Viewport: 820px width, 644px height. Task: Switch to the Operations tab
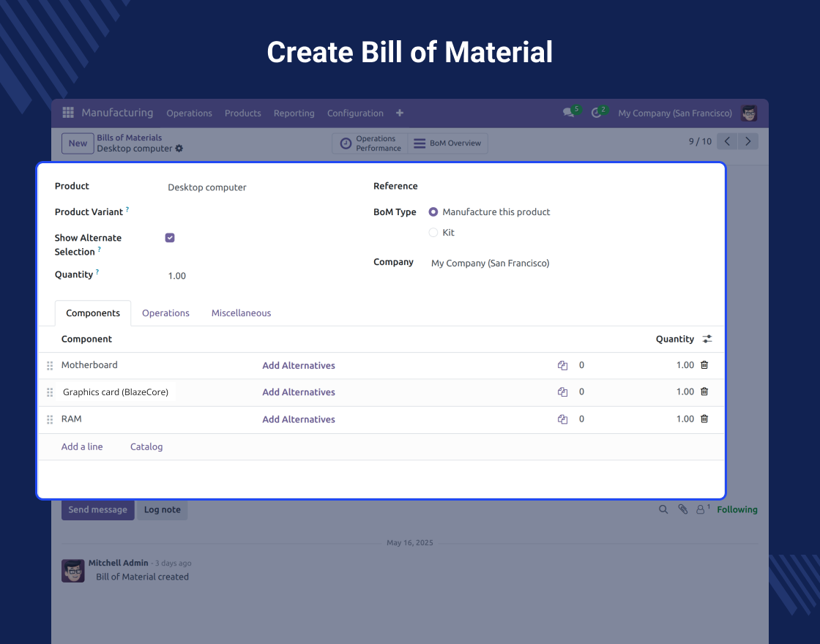coord(165,313)
